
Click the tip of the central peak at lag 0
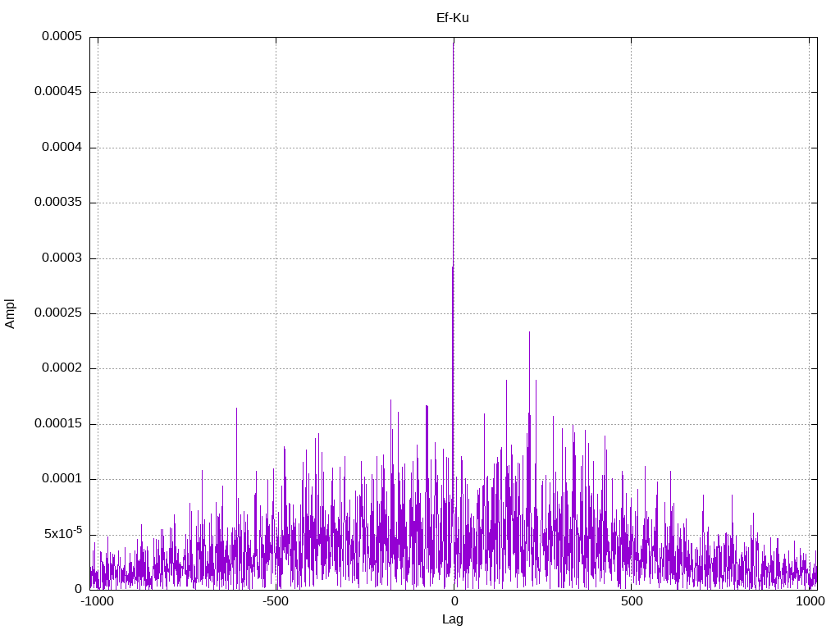pos(454,43)
